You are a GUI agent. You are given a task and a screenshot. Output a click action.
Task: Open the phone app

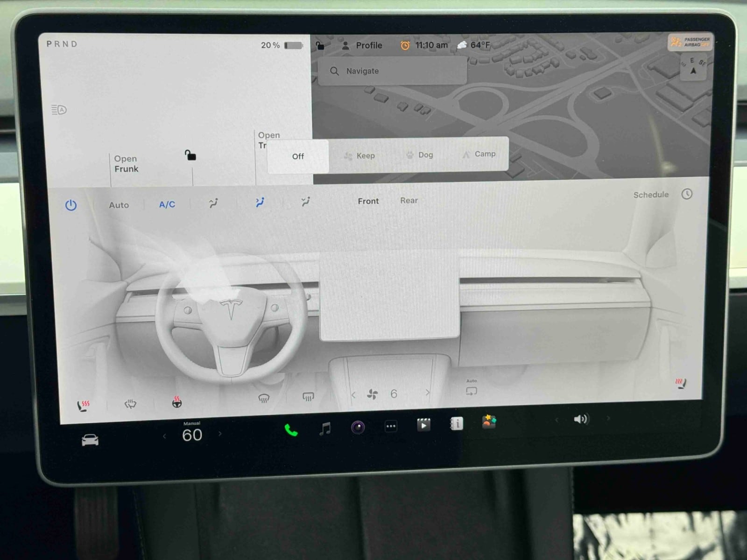pyautogui.click(x=291, y=430)
